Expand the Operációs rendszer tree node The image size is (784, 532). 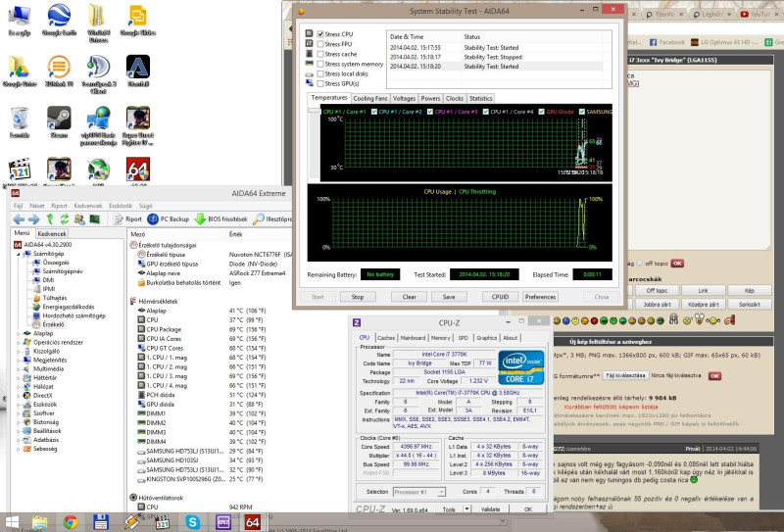pyautogui.click(x=19, y=343)
